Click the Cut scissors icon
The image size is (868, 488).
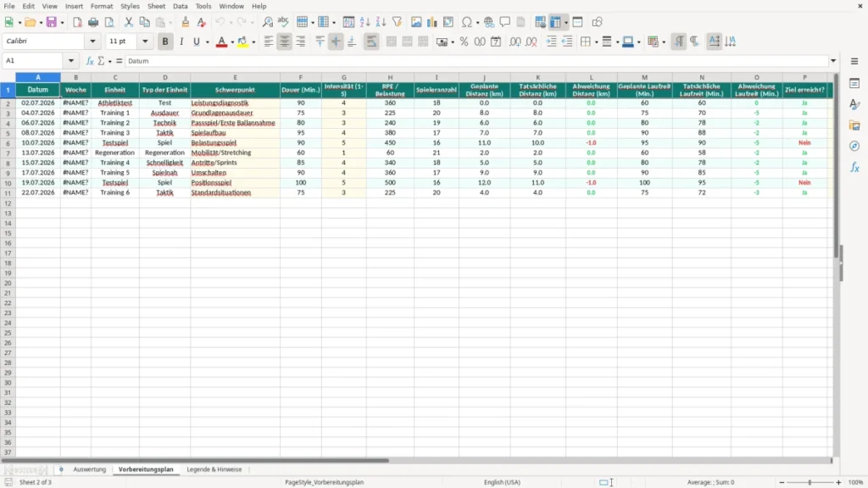coord(129,22)
